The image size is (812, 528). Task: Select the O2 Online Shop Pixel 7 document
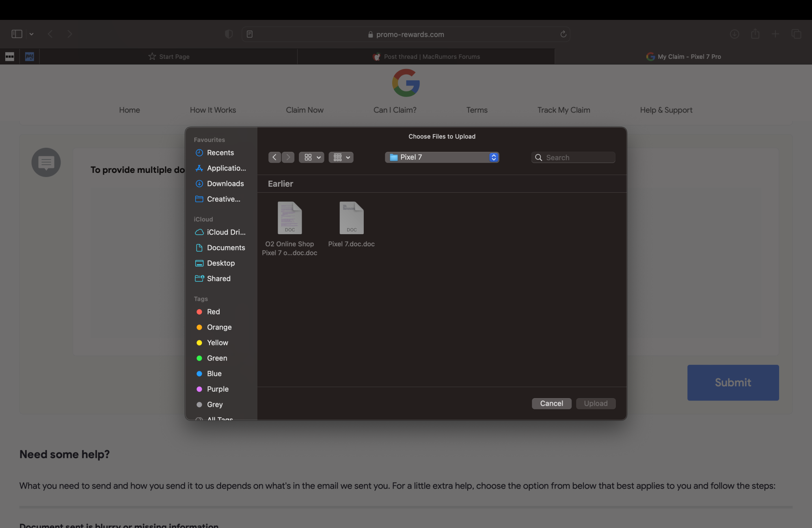[289, 219]
